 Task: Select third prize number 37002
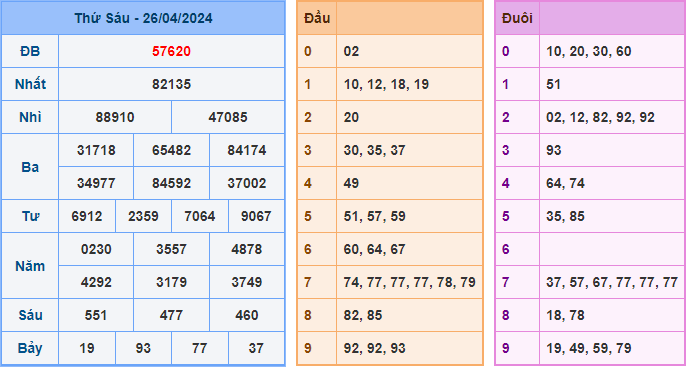[x=247, y=183]
